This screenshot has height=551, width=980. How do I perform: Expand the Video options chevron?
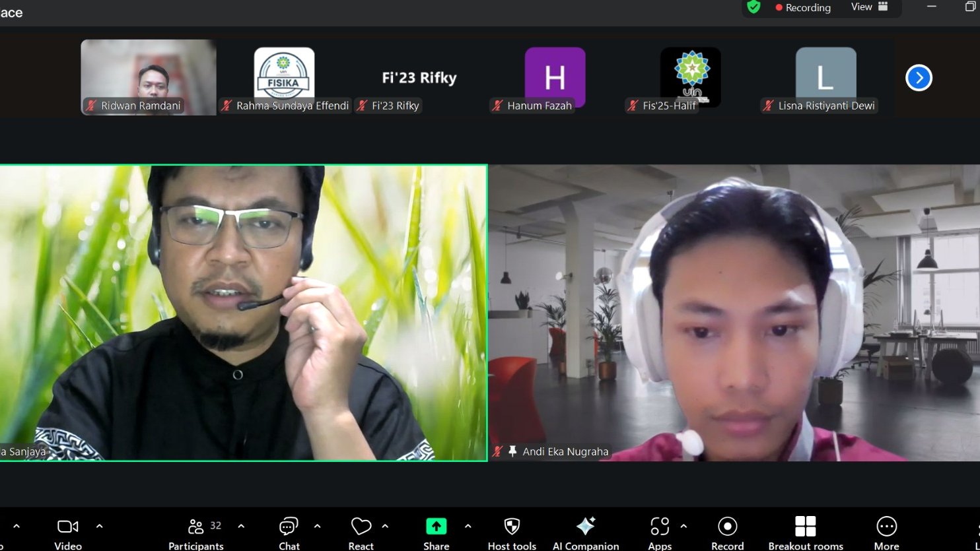[x=100, y=527]
